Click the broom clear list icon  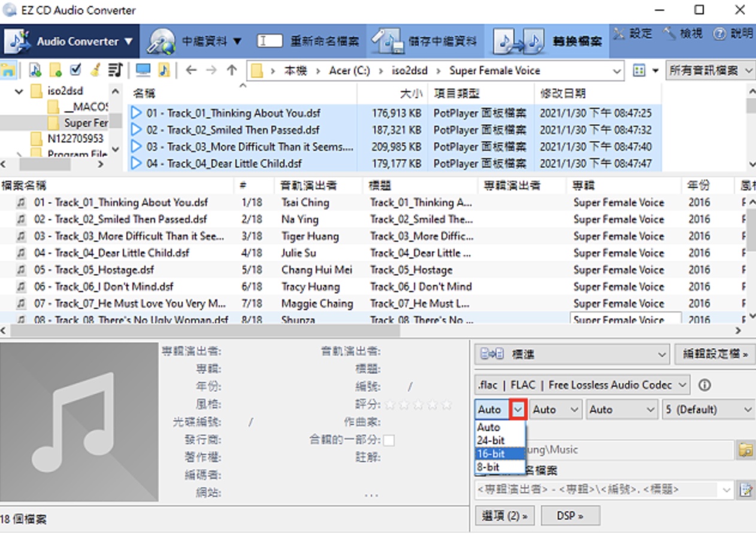coord(95,71)
